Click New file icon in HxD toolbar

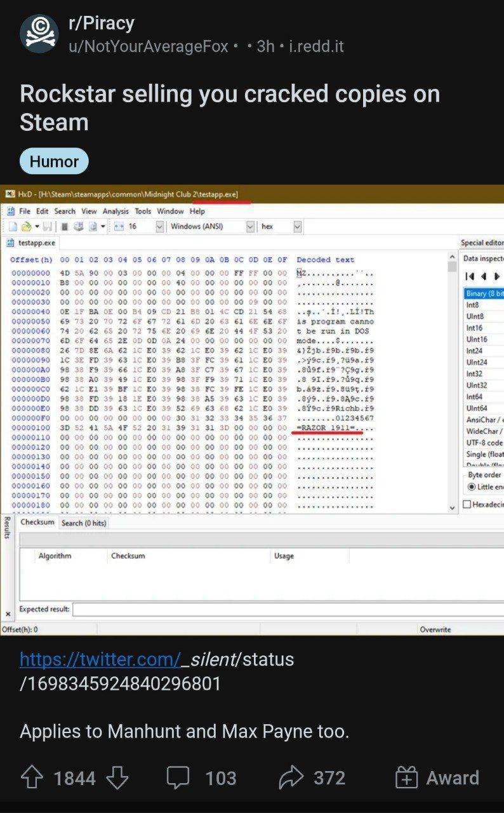click(13, 227)
